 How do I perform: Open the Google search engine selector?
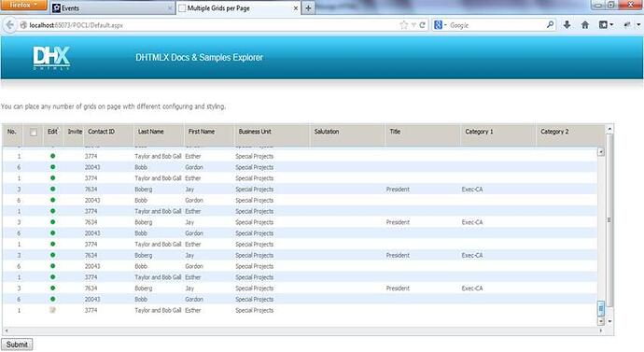440,25
